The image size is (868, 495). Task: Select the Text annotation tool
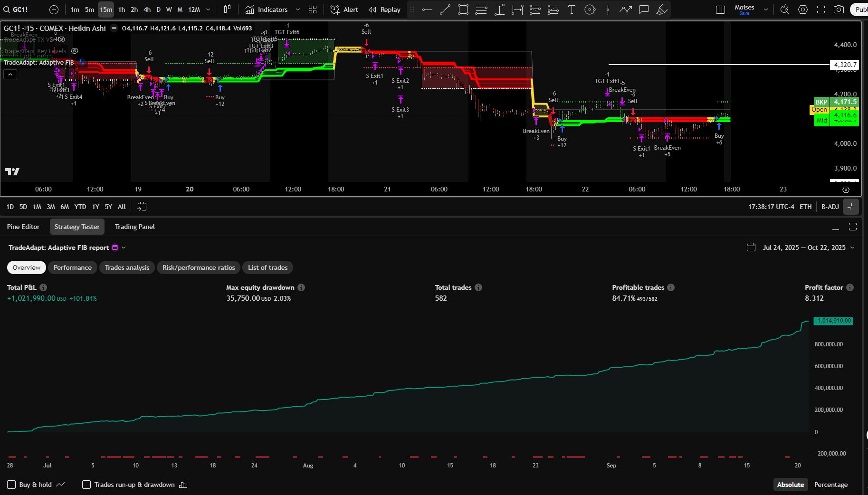point(572,10)
